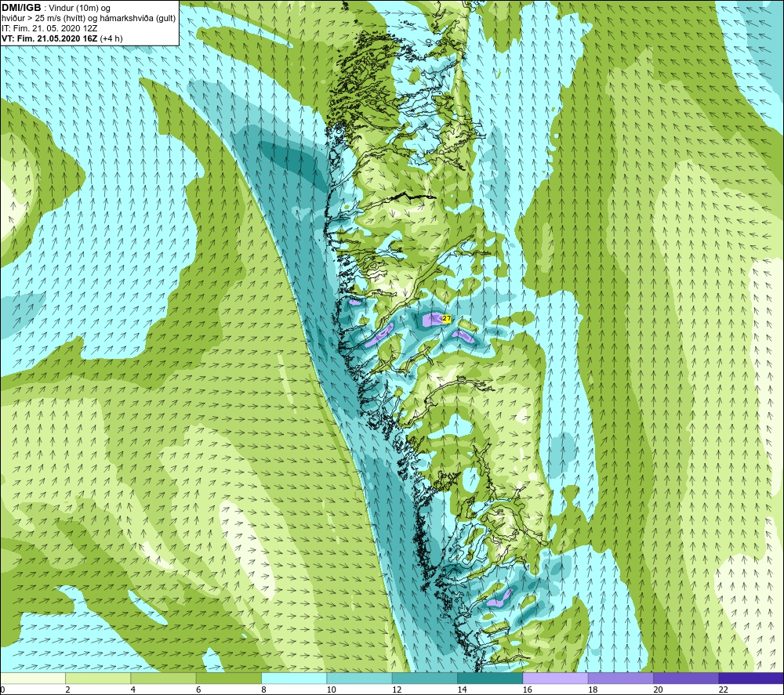
Task: Click the scale label '2'
Action: 67,690
